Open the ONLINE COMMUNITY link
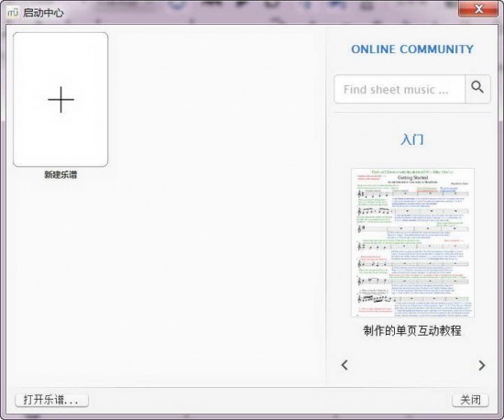This screenshot has width=504, height=420. [412, 50]
